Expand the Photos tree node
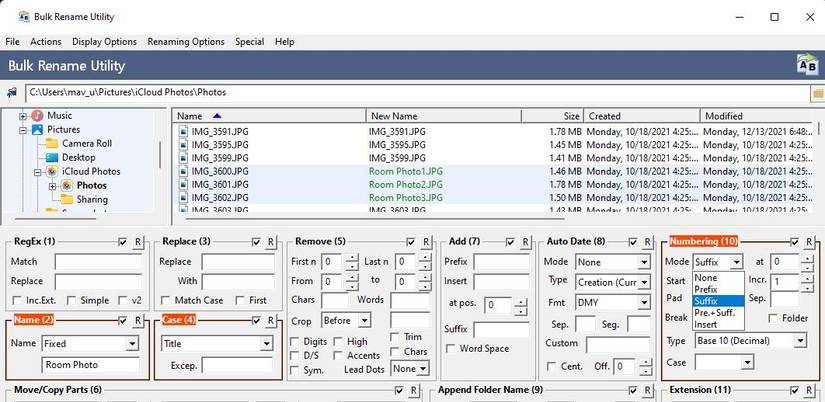The height and width of the screenshot is (402, 825). [53, 186]
